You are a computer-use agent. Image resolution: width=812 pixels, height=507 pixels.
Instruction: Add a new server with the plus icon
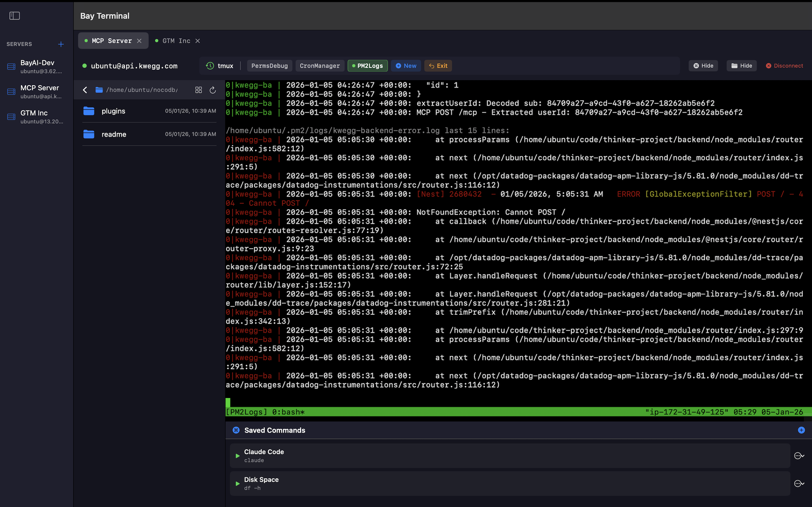point(61,44)
